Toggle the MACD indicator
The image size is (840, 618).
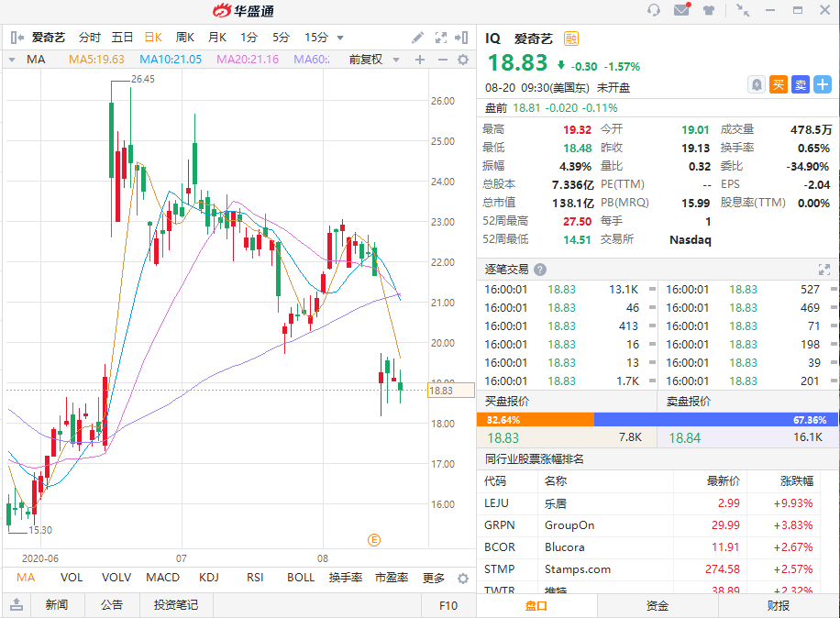(163, 578)
